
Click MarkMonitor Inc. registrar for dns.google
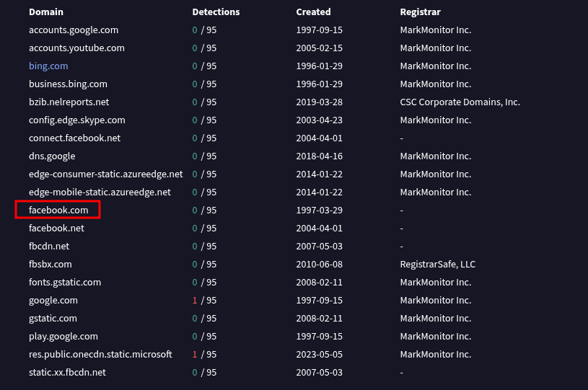436,156
